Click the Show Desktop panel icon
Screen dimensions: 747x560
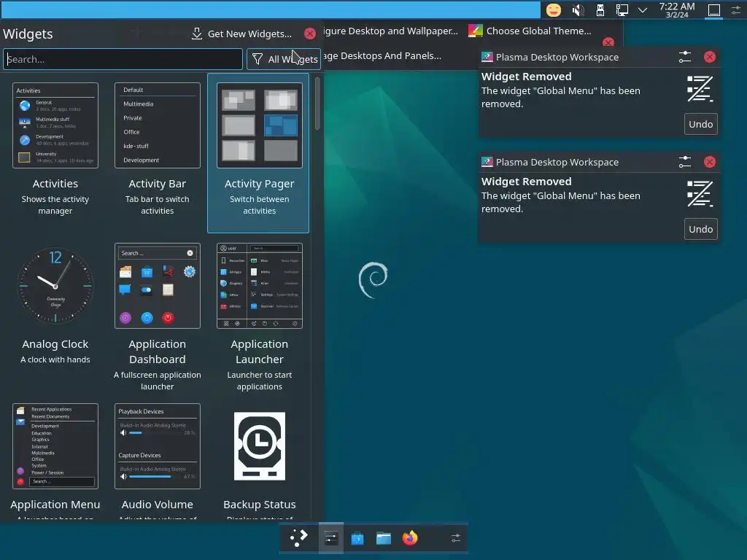click(x=713, y=10)
